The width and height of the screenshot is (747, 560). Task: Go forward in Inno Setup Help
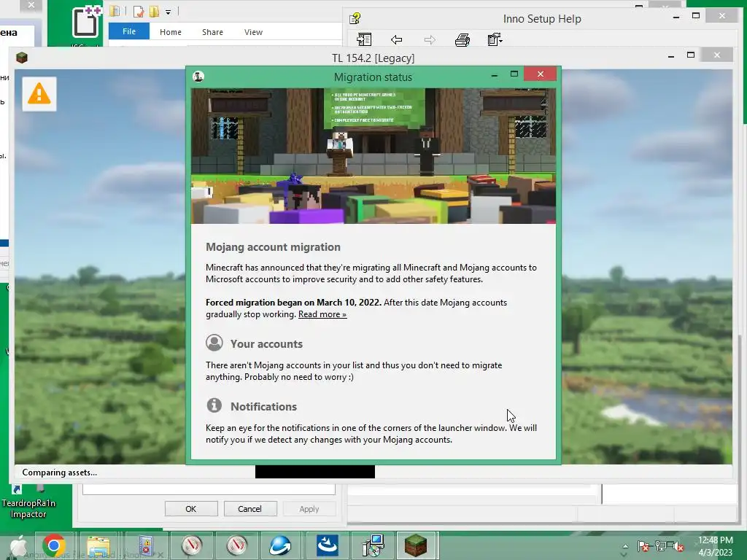[x=430, y=39]
